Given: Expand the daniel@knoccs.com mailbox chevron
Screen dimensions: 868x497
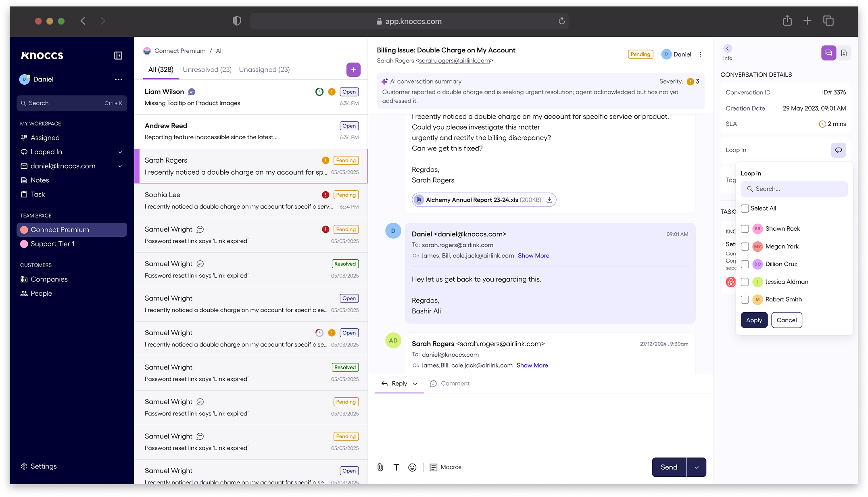Looking at the screenshot, I should (x=120, y=166).
